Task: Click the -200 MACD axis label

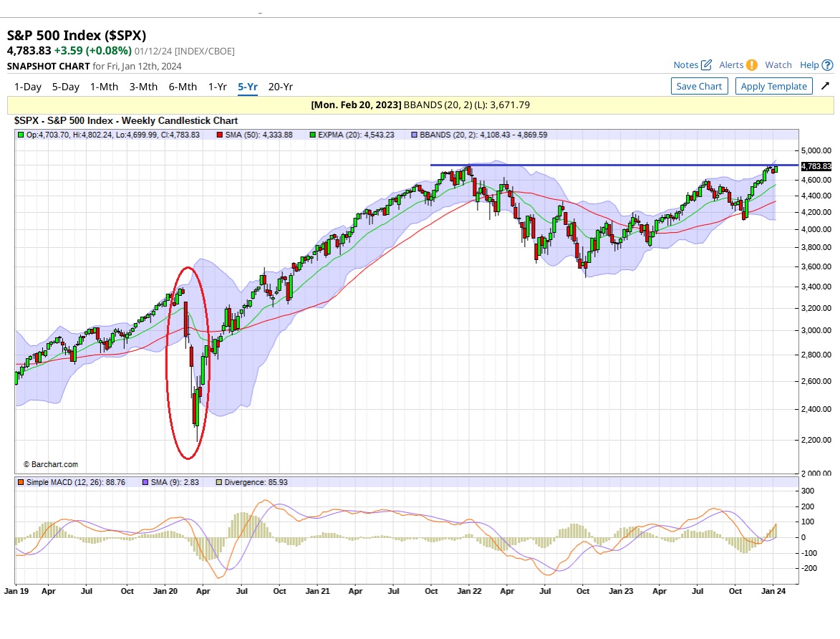Action: 808,568
